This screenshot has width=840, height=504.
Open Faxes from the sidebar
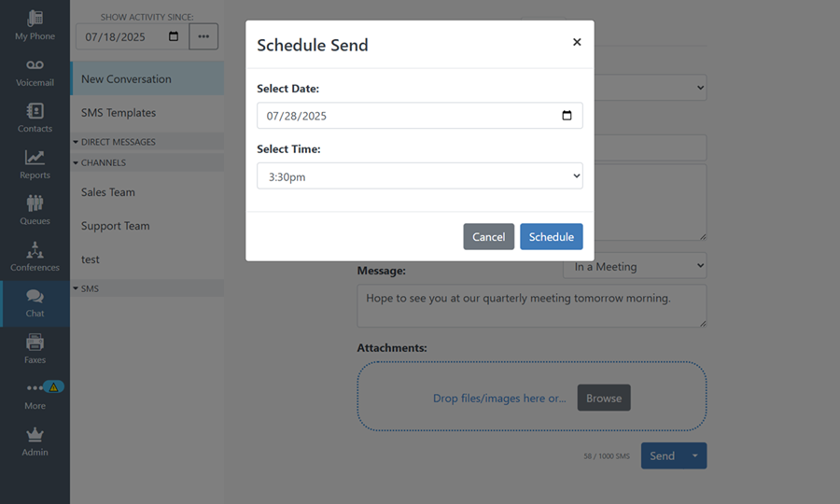pyautogui.click(x=35, y=347)
